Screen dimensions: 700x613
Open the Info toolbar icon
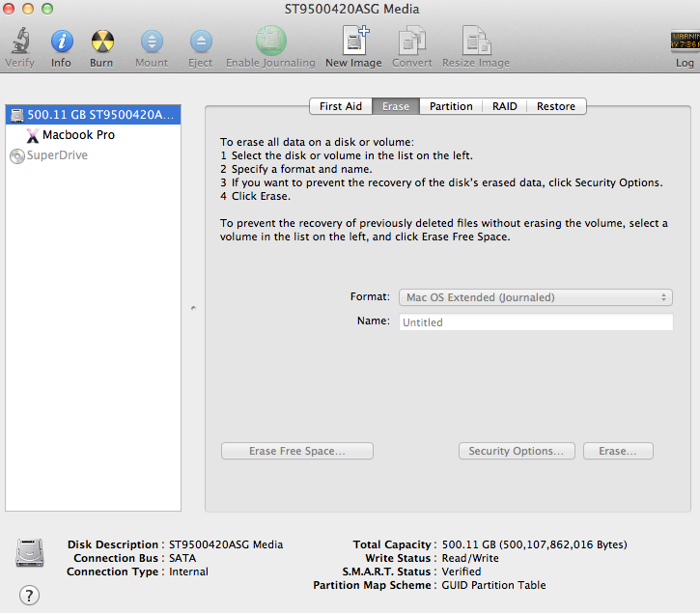pyautogui.click(x=62, y=42)
